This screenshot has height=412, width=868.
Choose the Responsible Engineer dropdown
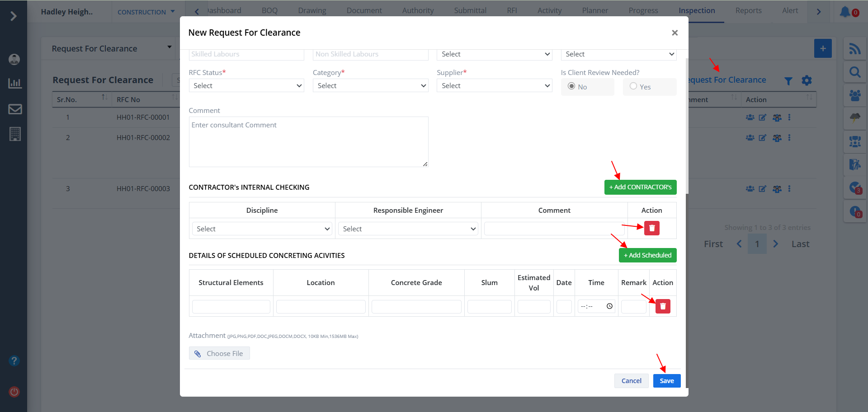pyautogui.click(x=408, y=229)
